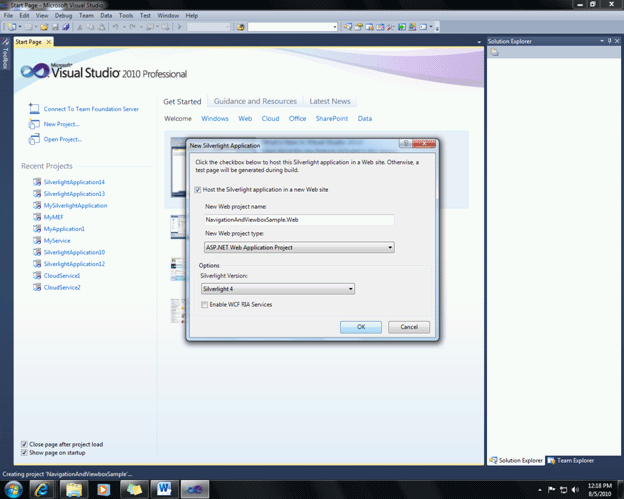The width and height of the screenshot is (624, 499).
Task: Open the Window menu
Action: tap(168, 16)
